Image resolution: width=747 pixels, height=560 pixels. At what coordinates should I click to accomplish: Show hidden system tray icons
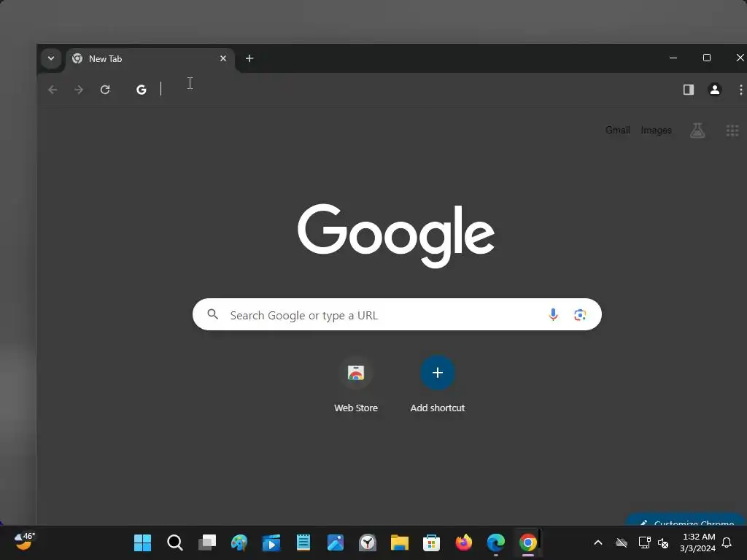598,542
